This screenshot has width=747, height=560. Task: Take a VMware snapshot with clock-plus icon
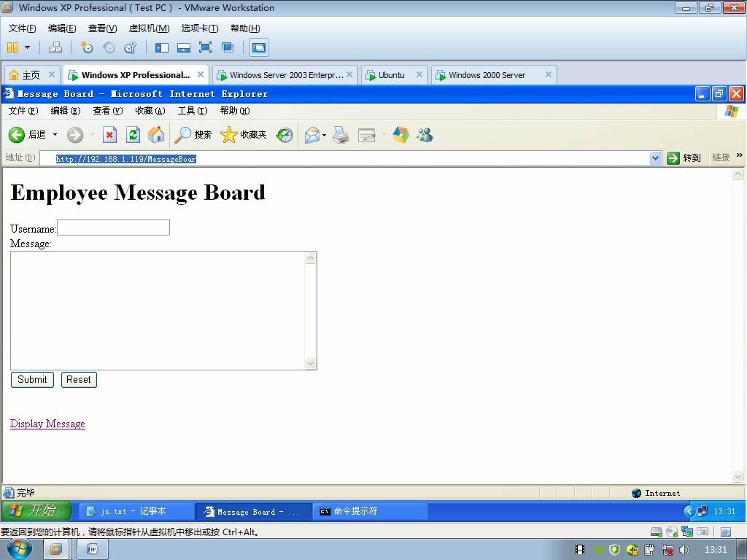point(86,47)
